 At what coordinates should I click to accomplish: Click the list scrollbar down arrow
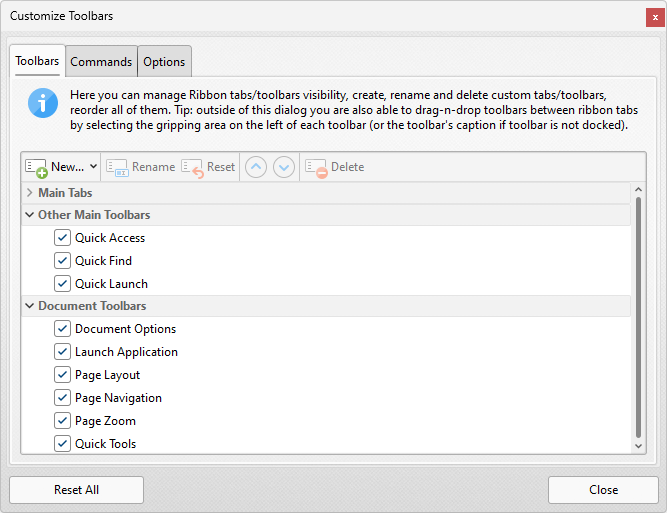(638, 446)
